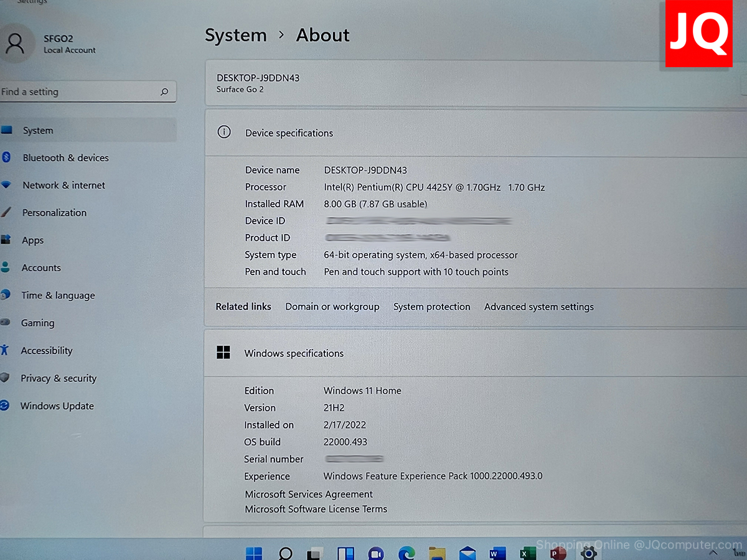747x560 pixels.
Task: Click the System breadcrumb link
Action: click(236, 35)
